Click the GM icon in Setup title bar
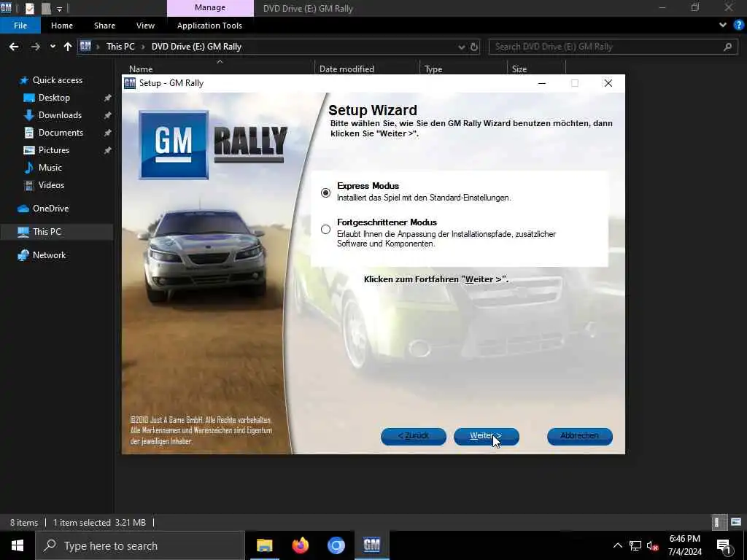 pos(130,83)
